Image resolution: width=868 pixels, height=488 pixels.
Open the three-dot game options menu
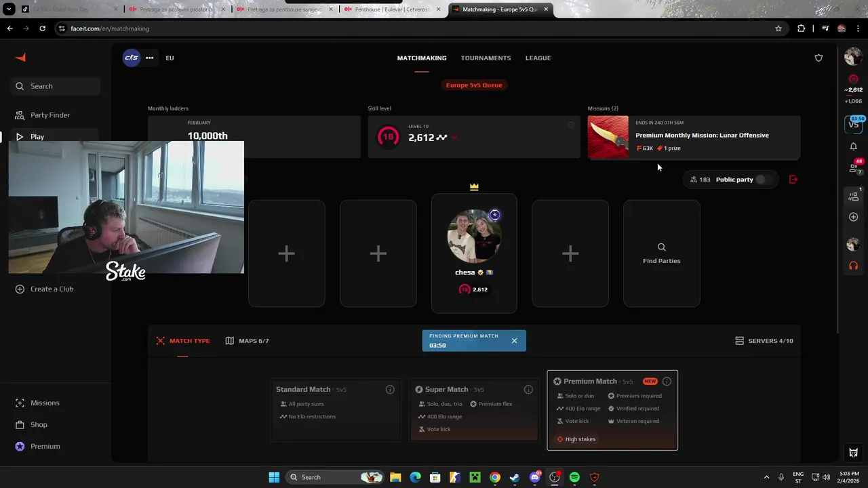click(x=149, y=58)
